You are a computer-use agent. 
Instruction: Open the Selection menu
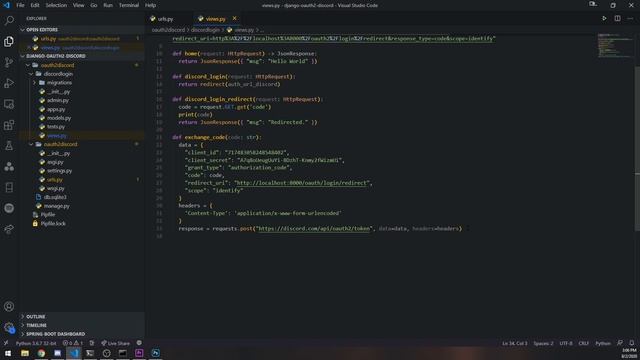56,5
